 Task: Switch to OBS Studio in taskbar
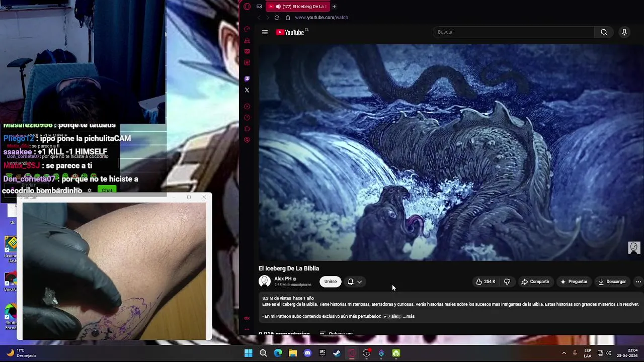(367, 353)
